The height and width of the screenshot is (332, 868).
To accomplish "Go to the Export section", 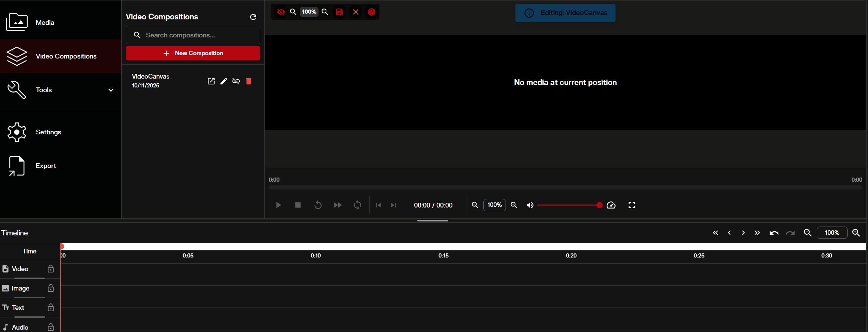I will pos(46,166).
